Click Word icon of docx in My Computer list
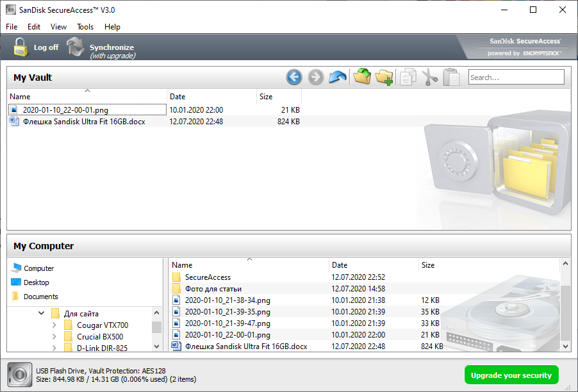Viewport: 578px width, 392px height. (177, 346)
